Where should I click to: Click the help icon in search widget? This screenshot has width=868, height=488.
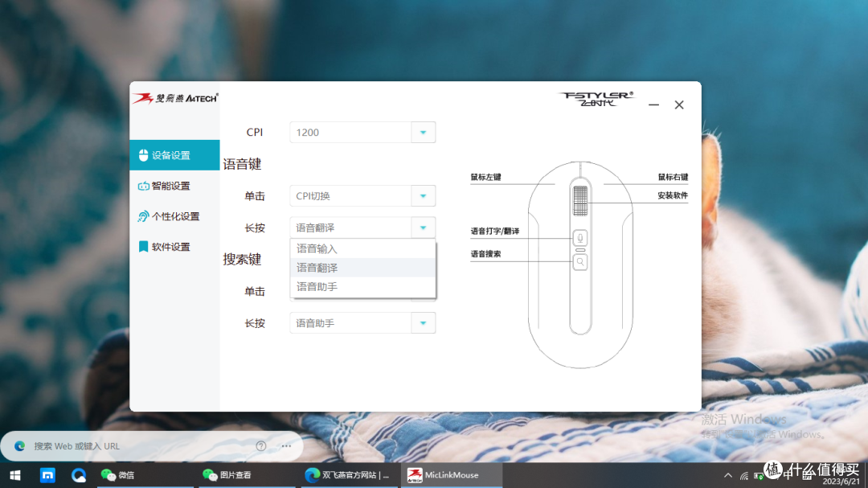(x=261, y=446)
